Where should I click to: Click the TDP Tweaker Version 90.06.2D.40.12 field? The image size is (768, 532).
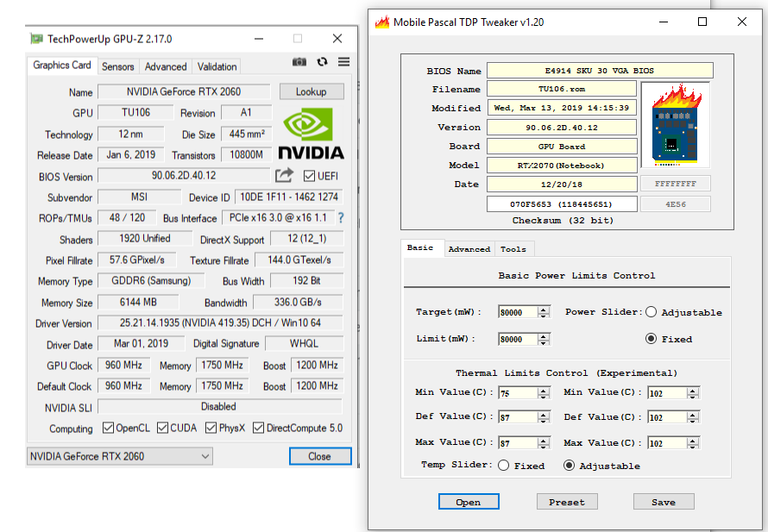tap(562, 128)
